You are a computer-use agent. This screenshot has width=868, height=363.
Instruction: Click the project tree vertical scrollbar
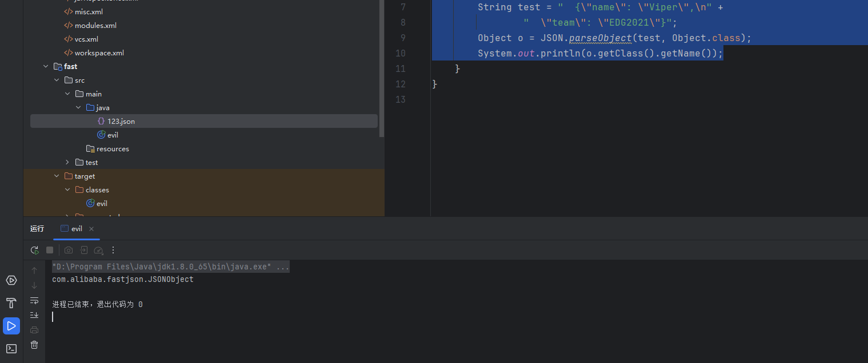click(x=382, y=68)
